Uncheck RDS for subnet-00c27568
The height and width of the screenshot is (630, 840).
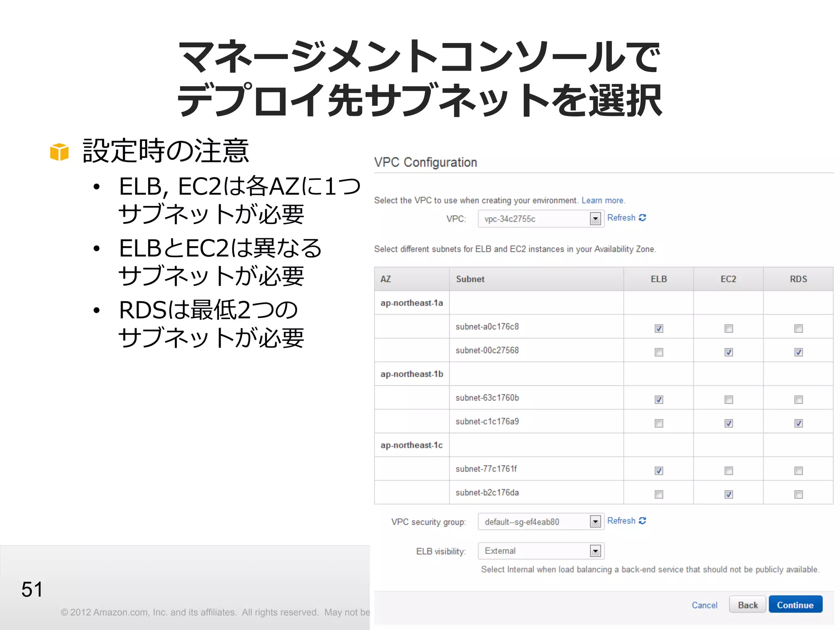[x=798, y=352]
